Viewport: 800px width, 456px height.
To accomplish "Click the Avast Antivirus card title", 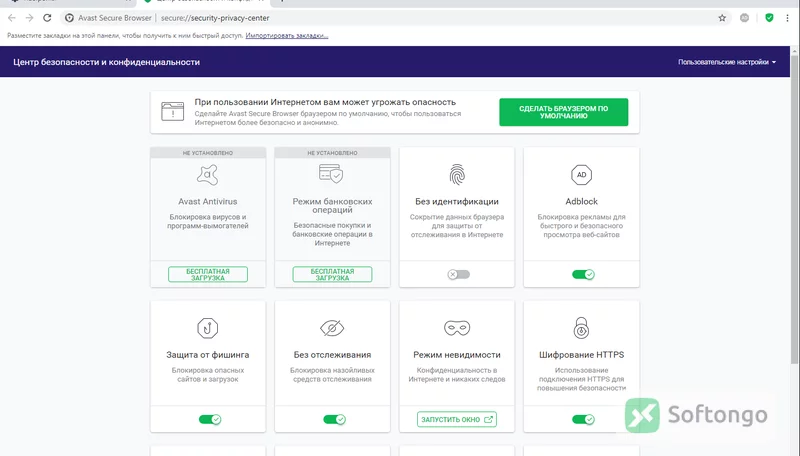I will coord(208,201).
